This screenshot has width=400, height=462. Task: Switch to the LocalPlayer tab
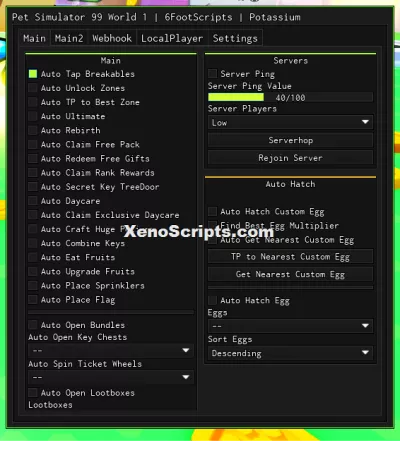(x=172, y=38)
